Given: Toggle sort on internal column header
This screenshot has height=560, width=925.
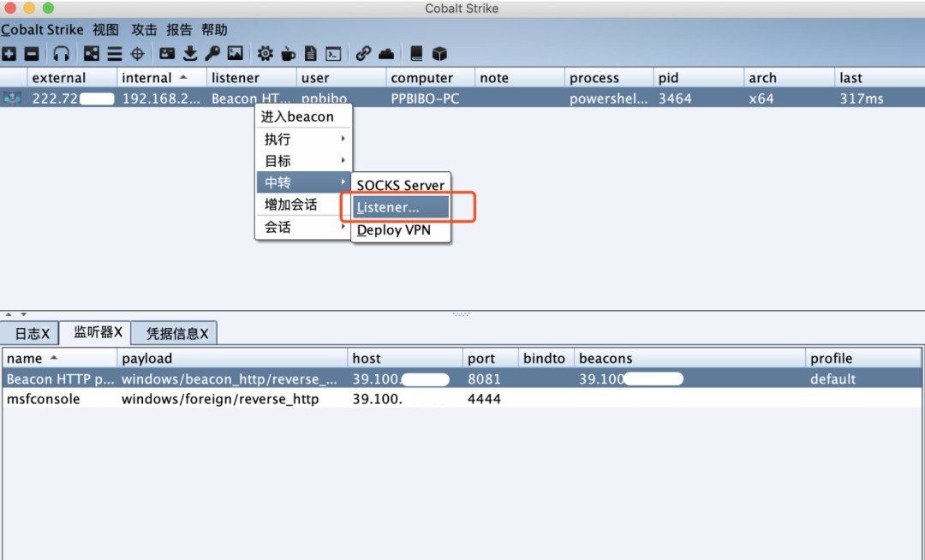Looking at the screenshot, I should coord(162,78).
